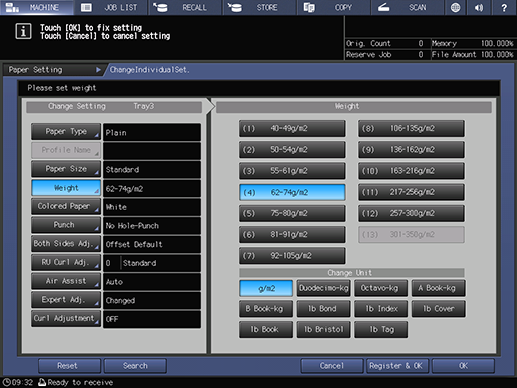Screen dimensions: 517x388
Task: Click Register & OK
Action: [397, 366]
